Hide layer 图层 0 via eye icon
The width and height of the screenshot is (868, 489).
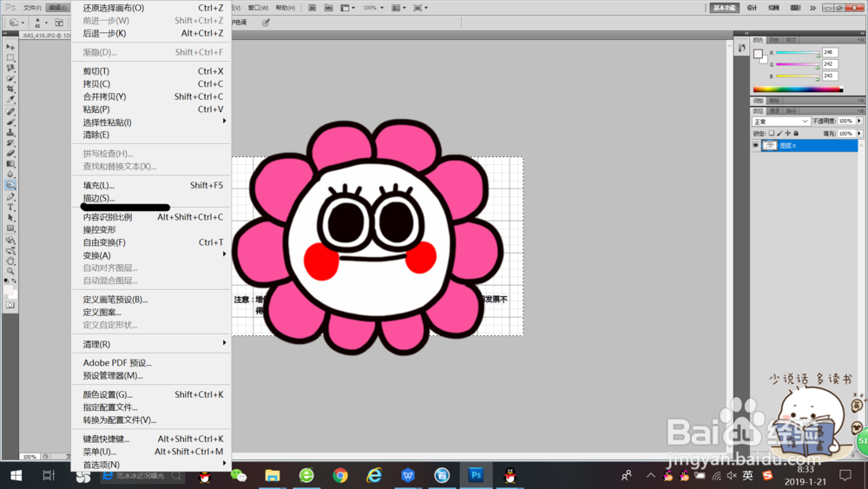(x=756, y=146)
